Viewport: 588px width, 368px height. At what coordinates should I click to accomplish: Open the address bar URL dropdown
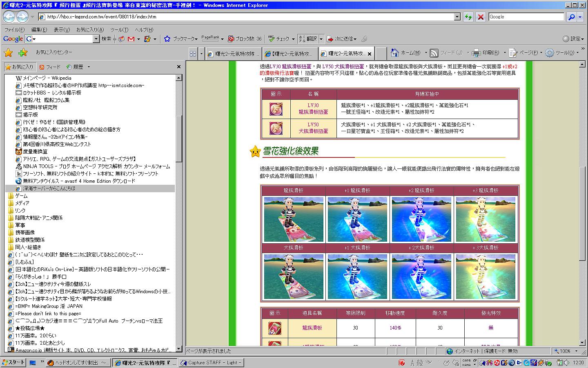[457, 17]
